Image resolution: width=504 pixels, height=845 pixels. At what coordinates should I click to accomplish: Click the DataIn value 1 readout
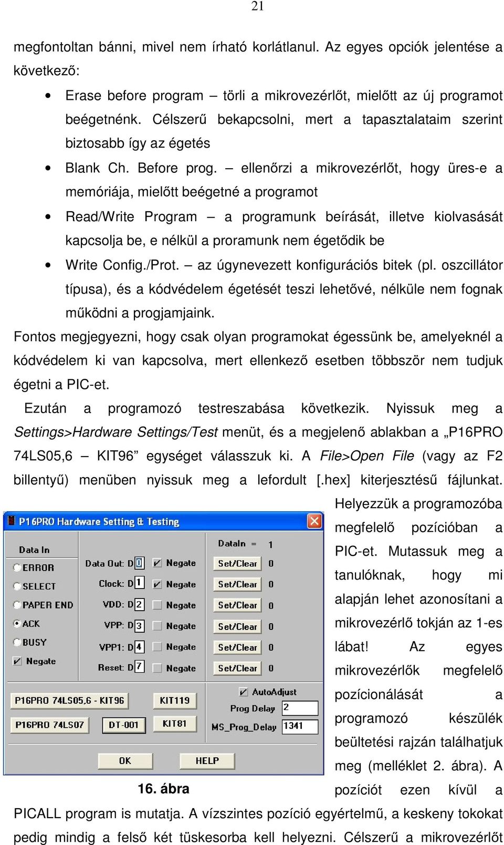(x=270, y=544)
